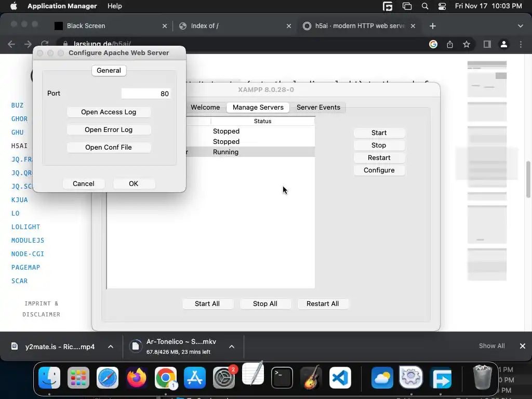Open Chrome profile avatar
This screenshot has height=399, width=532.
(504, 44)
